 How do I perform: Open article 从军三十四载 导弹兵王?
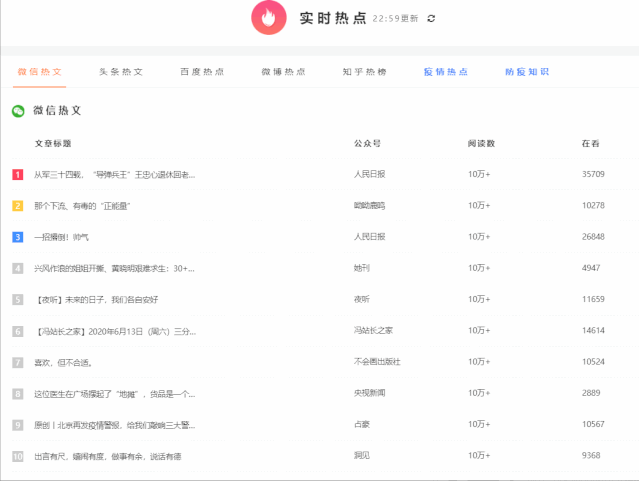click(x=115, y=175)
